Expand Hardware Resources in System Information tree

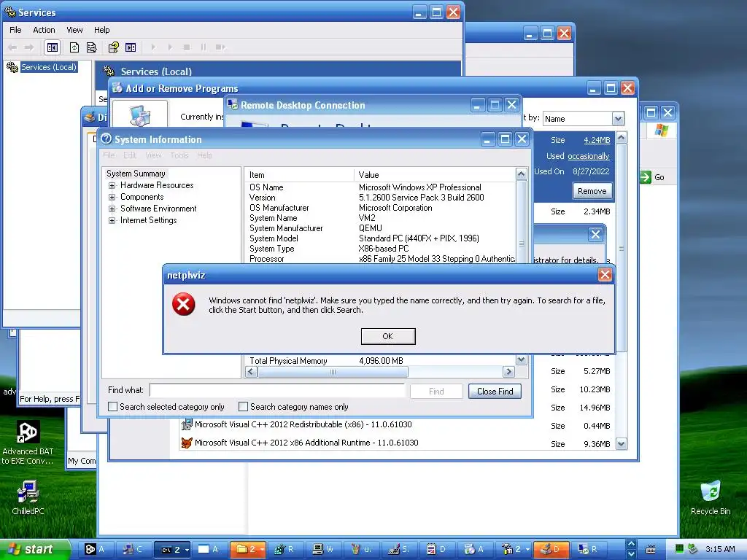tap(112, 185)
